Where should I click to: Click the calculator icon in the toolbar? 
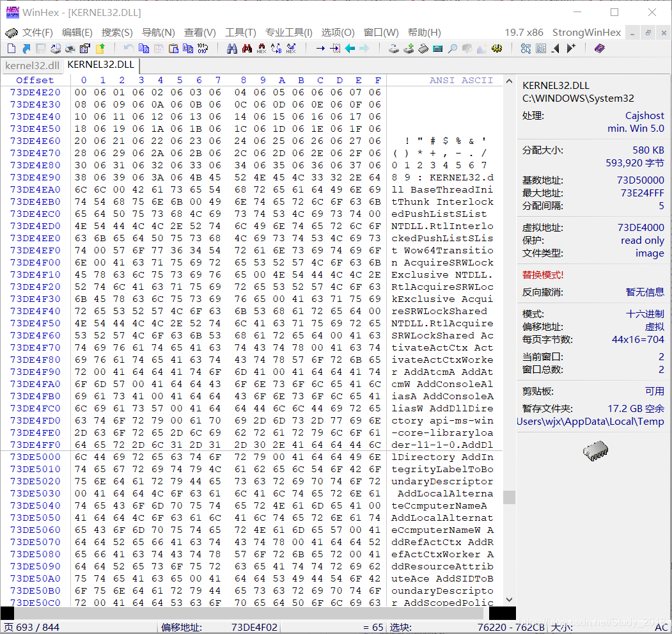[x=438, y=49]
